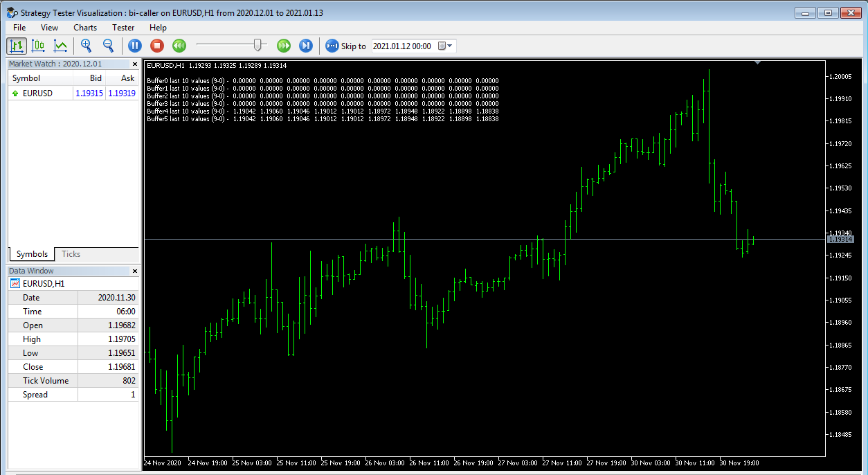Screen dimensions: 868x475
Task: Switch to line chart view
Action: click(60, 46)
